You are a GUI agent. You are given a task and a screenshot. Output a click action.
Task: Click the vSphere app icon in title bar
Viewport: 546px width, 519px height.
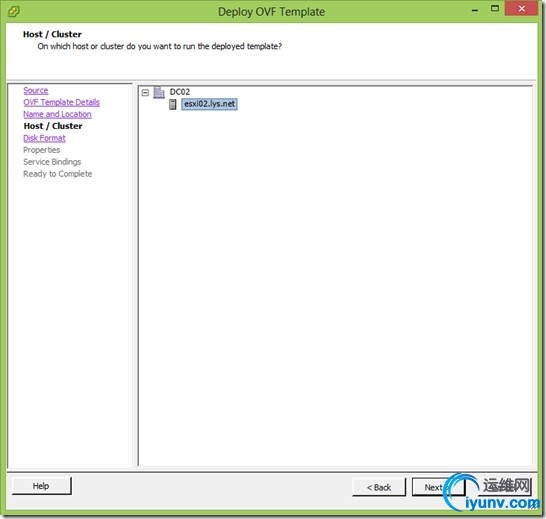13,11
